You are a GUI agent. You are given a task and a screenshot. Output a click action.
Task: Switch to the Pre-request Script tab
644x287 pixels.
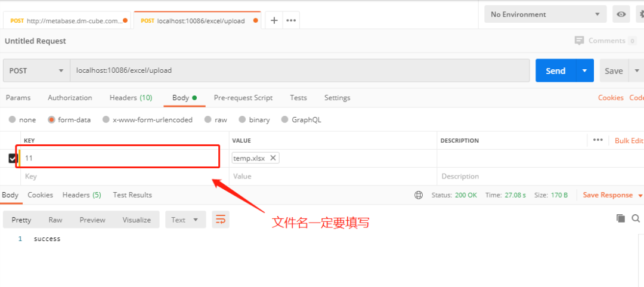pos(243,98)
